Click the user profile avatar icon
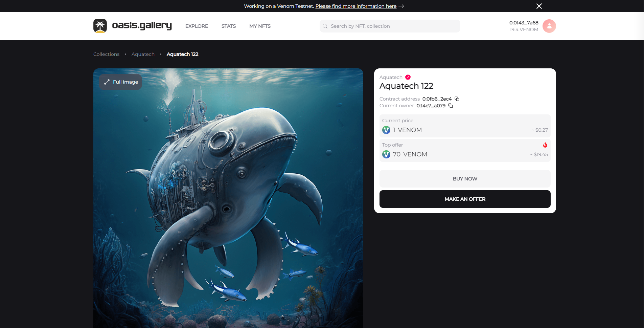 (549, 26)
